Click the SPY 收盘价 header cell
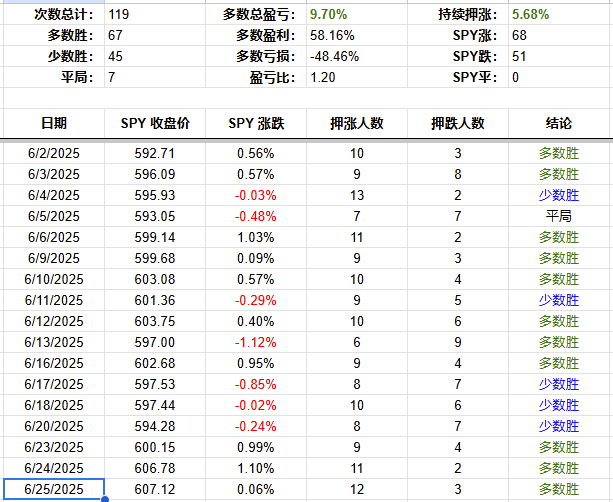The image size is (613, 502). coord(155,123)
